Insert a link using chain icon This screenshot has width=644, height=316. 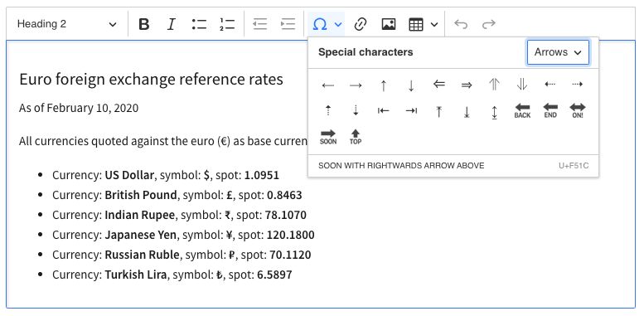point(361,24)
